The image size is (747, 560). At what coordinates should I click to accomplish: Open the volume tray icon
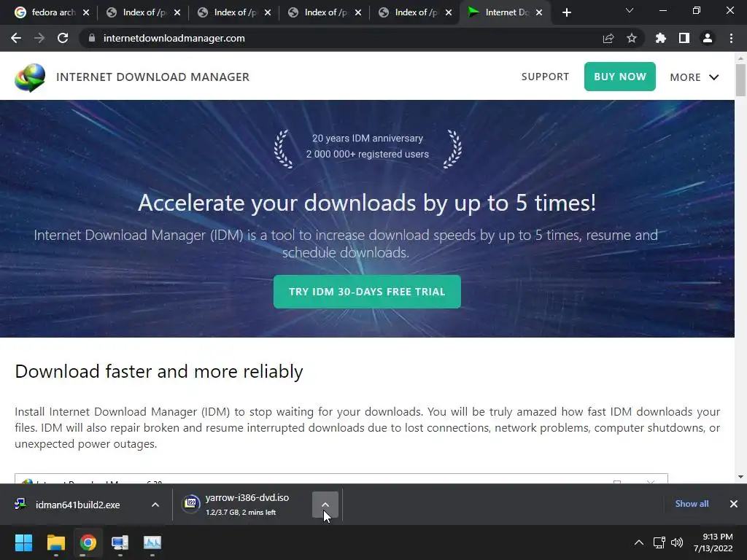676,542
